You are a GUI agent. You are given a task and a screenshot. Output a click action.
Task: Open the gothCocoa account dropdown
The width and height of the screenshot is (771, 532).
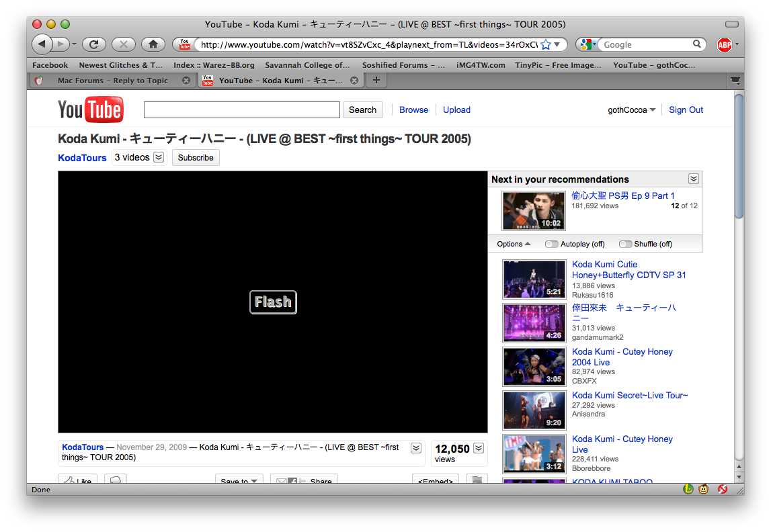point(631,110)
